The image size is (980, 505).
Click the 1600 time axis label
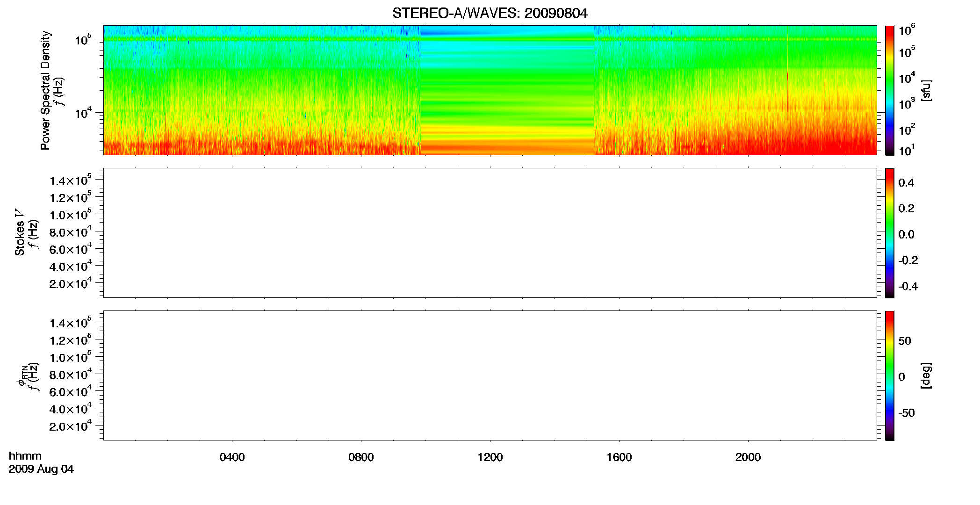click(x=619, y=457)
